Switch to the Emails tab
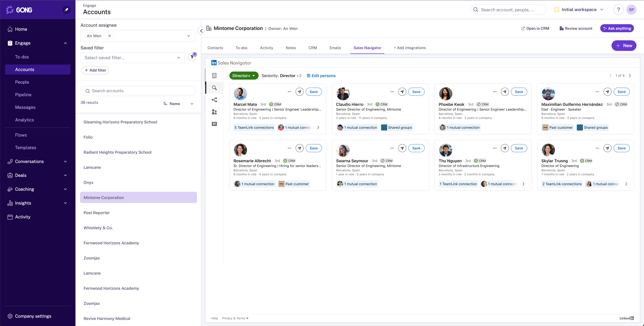Screen dimensions: 644x326 pyautogui.click(x=335, y=48)
